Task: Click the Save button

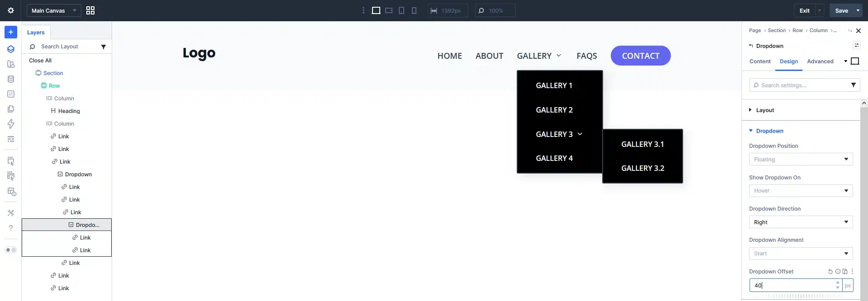Action: 841,10
